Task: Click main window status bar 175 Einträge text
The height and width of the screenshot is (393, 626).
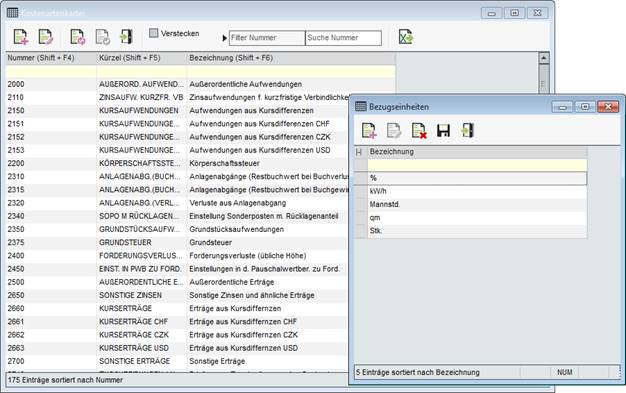Action: click(x=65, y=380)
